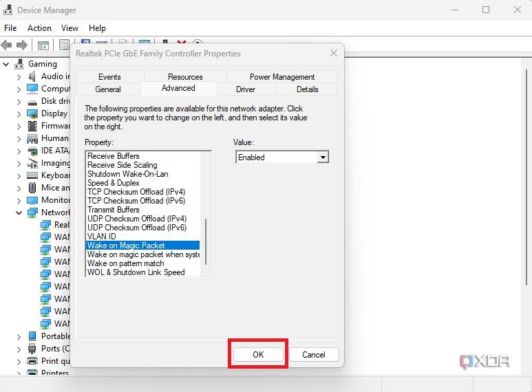Click the Properties toolbar icon
Screen dimensions: 532x392
[64, 45]
